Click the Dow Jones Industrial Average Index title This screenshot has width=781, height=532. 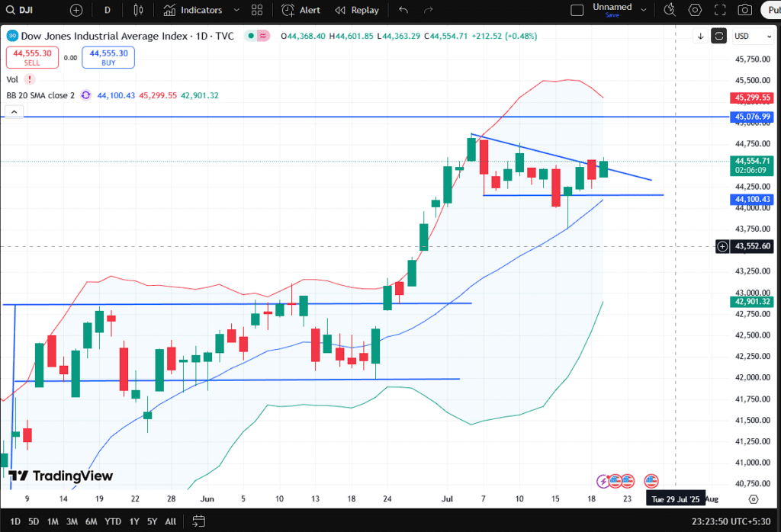pos(104,36)
